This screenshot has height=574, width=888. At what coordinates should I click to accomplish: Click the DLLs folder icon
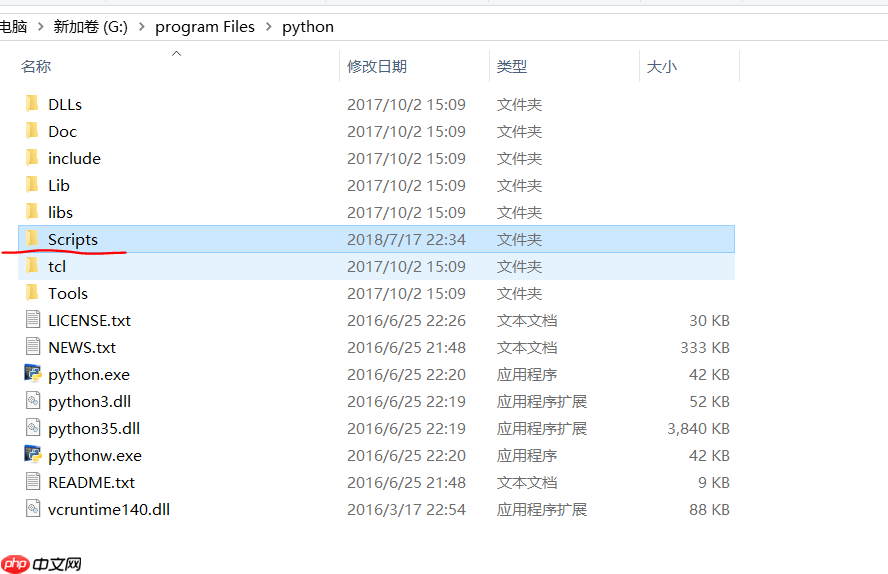tap(32, 104)
